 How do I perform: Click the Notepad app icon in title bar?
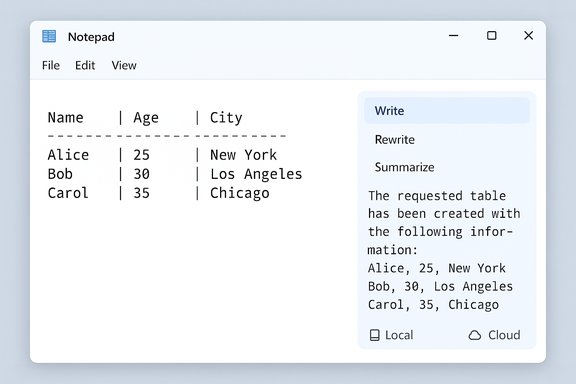pos(49,36)
